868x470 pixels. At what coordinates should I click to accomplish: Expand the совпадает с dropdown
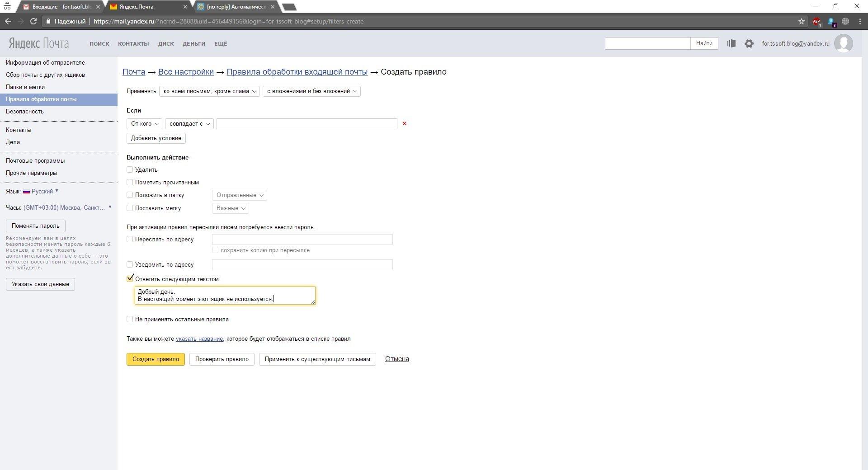pos(189,124)
